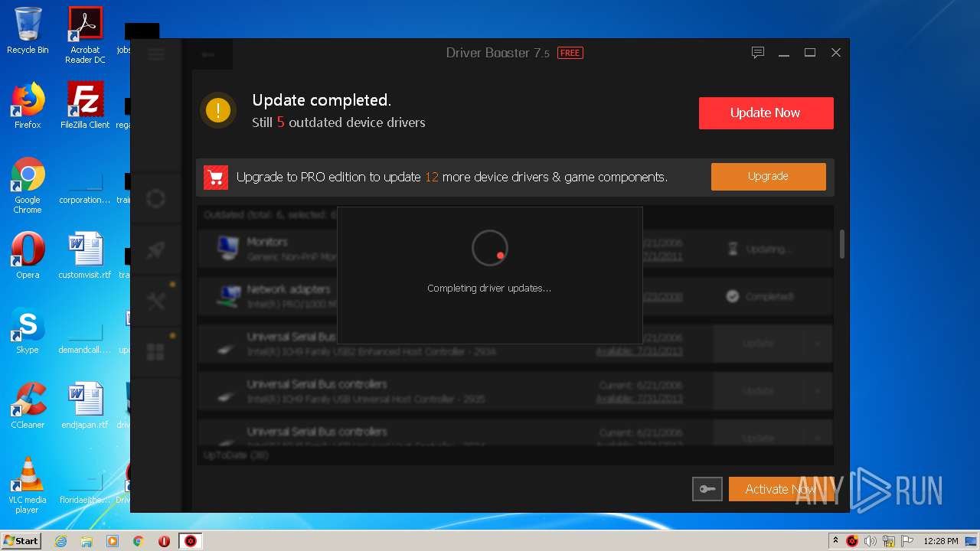The width and height of the screenshot is (980, 551).
Task: Click Available 7/31/2013 link for controller 293A
Action: [x=639, y=351]
